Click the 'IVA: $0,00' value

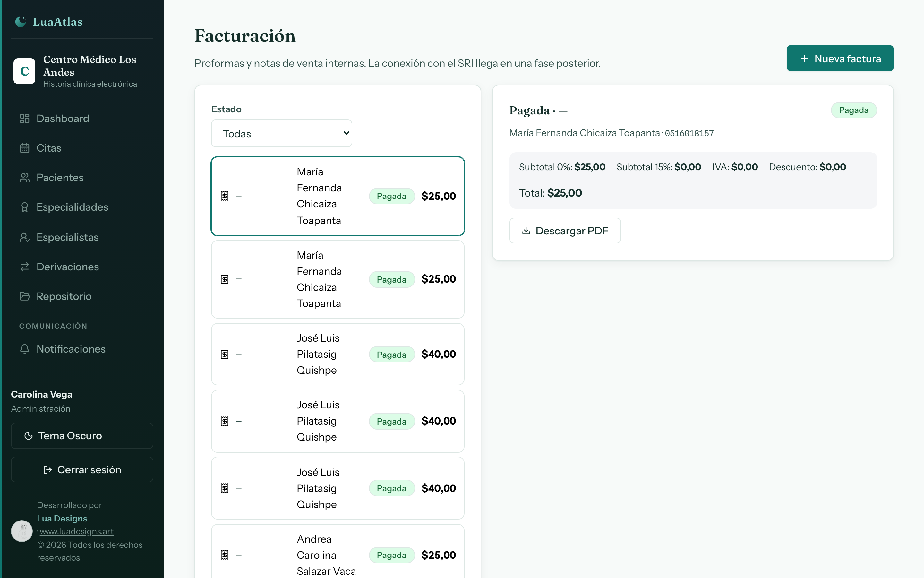pyautogui.click(x=735, y=167)
